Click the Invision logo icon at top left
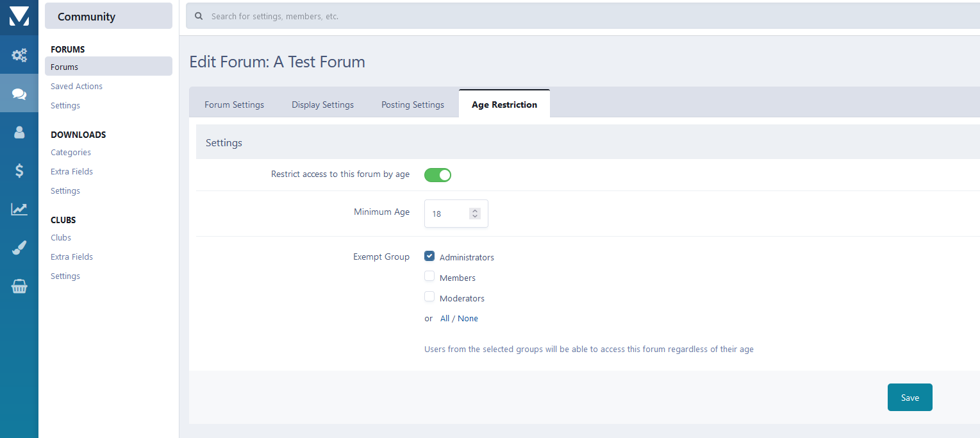980x438 pixels. click(19, 17)
